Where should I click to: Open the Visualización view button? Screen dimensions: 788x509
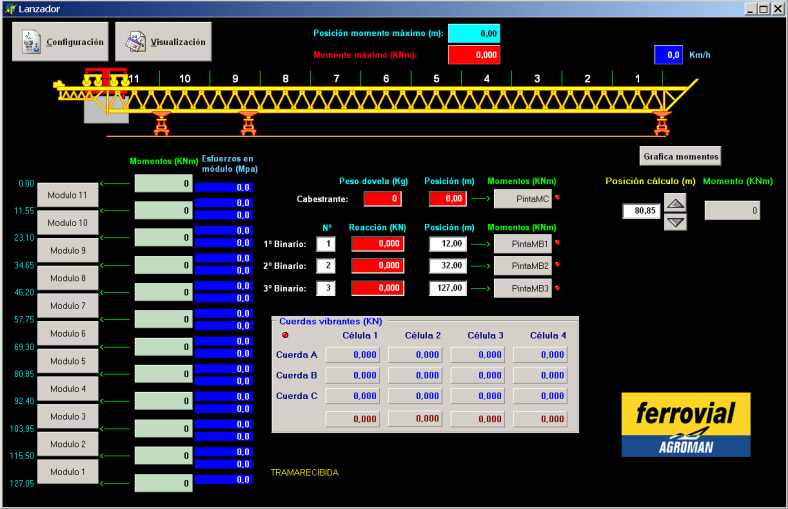click(164, 42)
